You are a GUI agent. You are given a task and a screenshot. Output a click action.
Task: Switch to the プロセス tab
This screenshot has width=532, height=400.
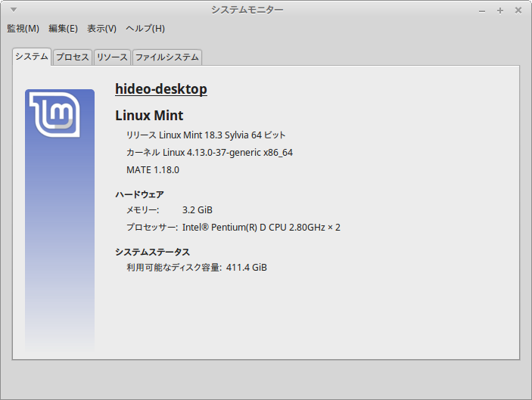coord(73,57)
